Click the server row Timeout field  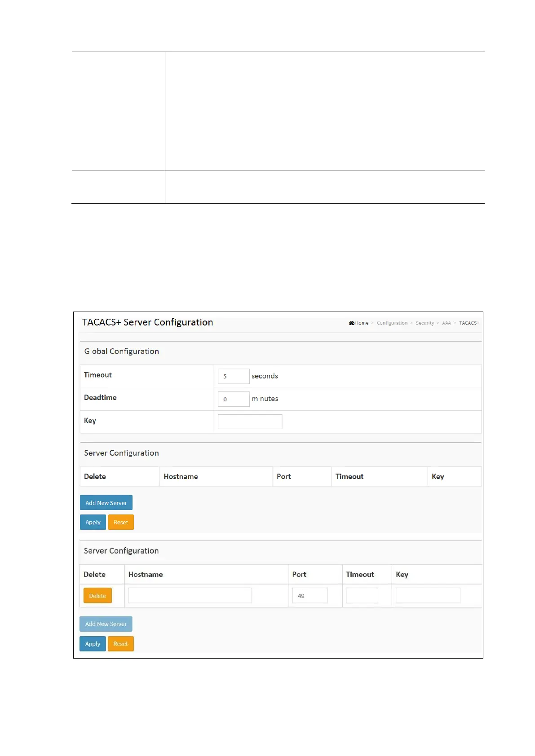[x=362, y=595]
